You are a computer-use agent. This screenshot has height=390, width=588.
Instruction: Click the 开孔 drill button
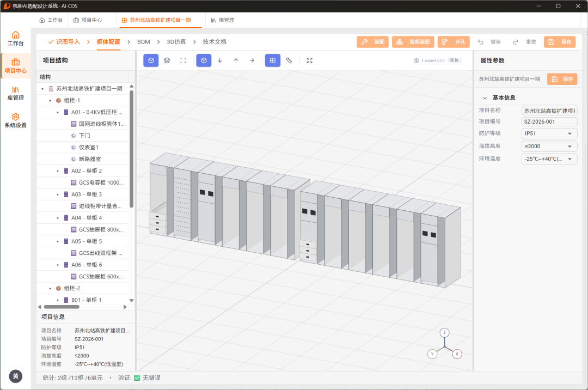point(454,42)
